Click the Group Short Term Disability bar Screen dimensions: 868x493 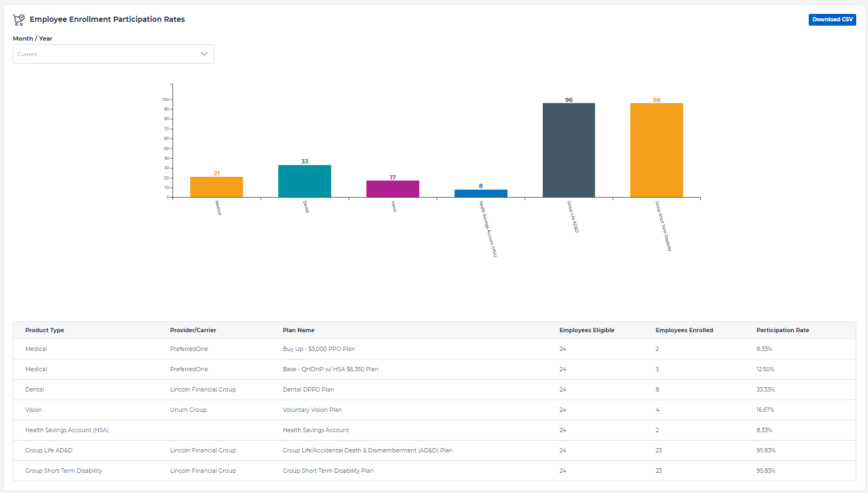point(656,150)
